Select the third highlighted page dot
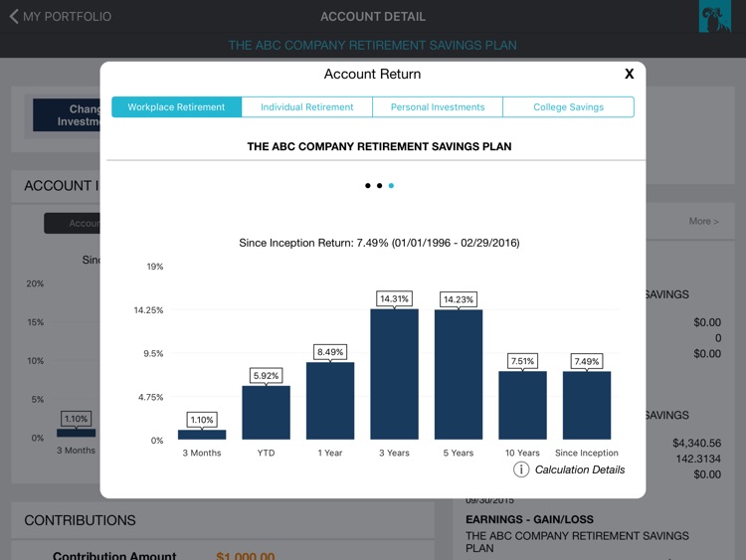Image resolution: width=746 pixels, height=560 pixels. [x=391, y=186]
